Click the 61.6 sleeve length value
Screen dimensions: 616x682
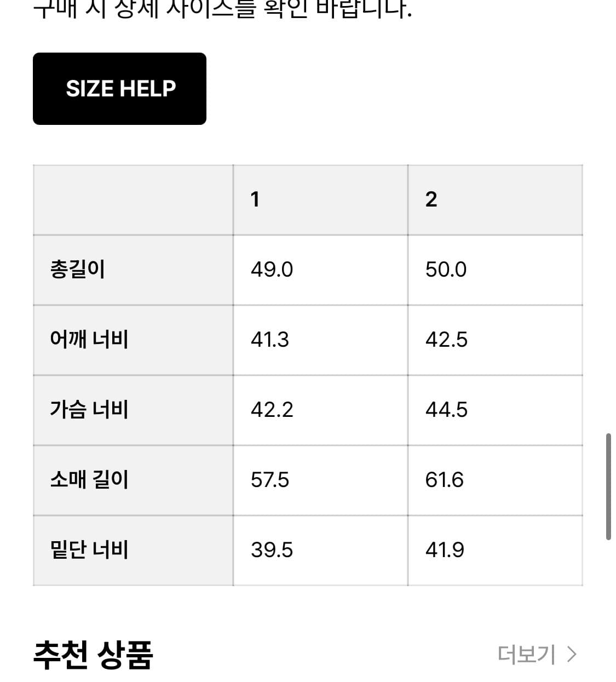[445, 480]
